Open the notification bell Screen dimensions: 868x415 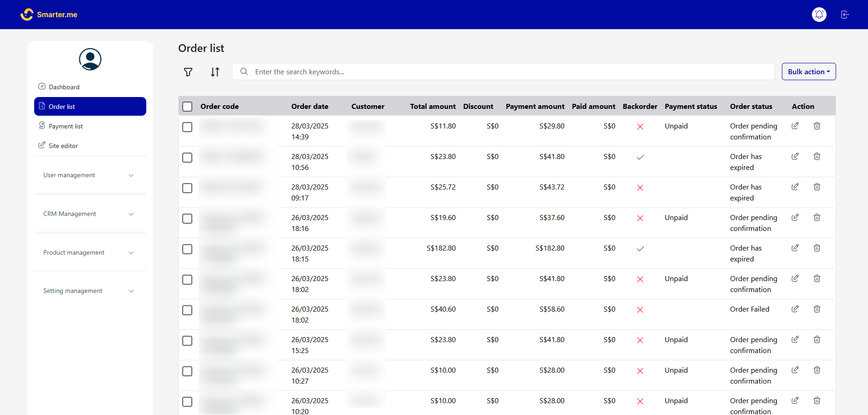tap(819, 15)
